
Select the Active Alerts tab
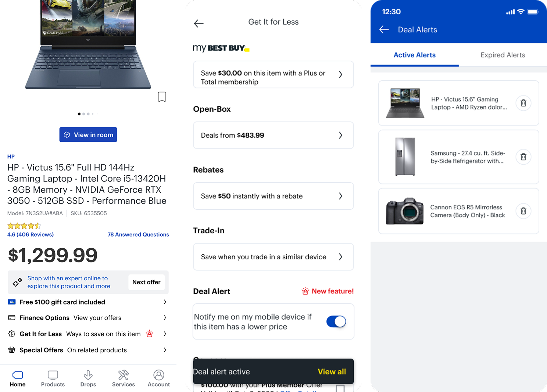coord(415,55)
